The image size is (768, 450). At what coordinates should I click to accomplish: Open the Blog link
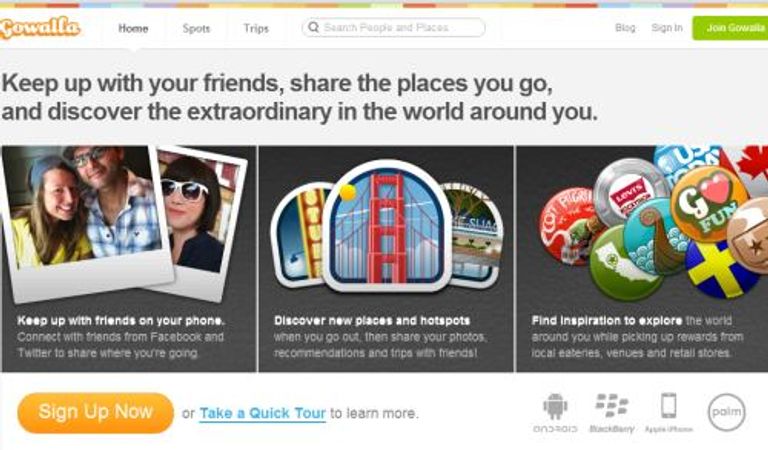coord(625,28)
